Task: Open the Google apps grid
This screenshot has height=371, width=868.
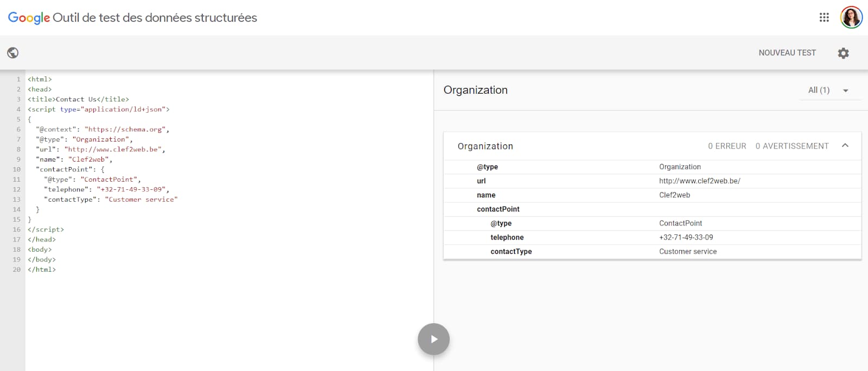Action: [824, 17]
